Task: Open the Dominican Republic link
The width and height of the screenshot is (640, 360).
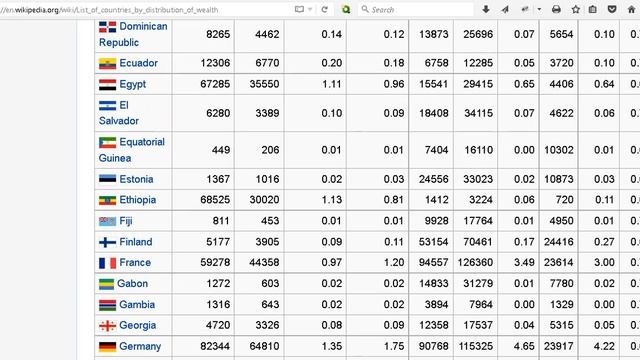Action: [133, 34]
